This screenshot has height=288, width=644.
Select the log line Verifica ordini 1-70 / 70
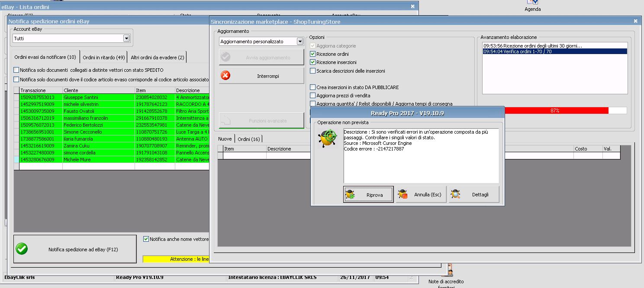point(555,51)
